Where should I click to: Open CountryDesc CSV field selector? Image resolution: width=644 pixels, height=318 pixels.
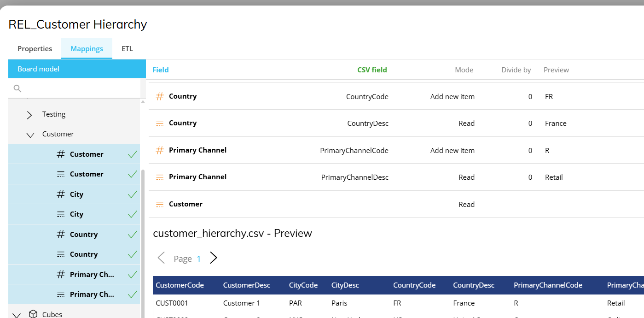[368, 124]
